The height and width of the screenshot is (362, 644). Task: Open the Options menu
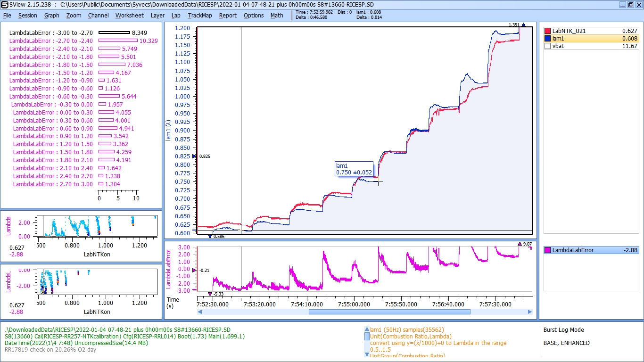254,15
